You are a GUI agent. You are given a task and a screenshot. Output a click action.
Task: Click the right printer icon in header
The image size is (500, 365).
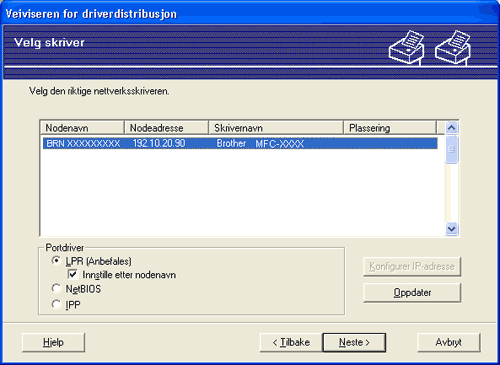[453, 47]
